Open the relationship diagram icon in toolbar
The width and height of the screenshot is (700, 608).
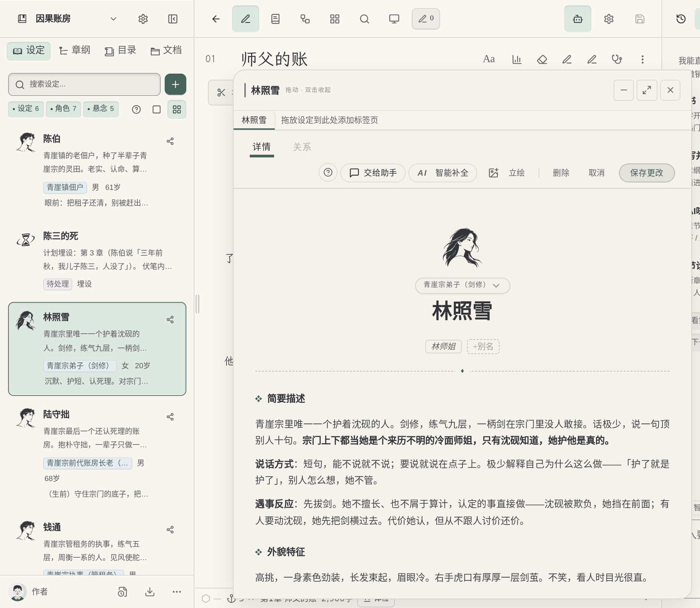pyautogui.click(x=305, y=19)
